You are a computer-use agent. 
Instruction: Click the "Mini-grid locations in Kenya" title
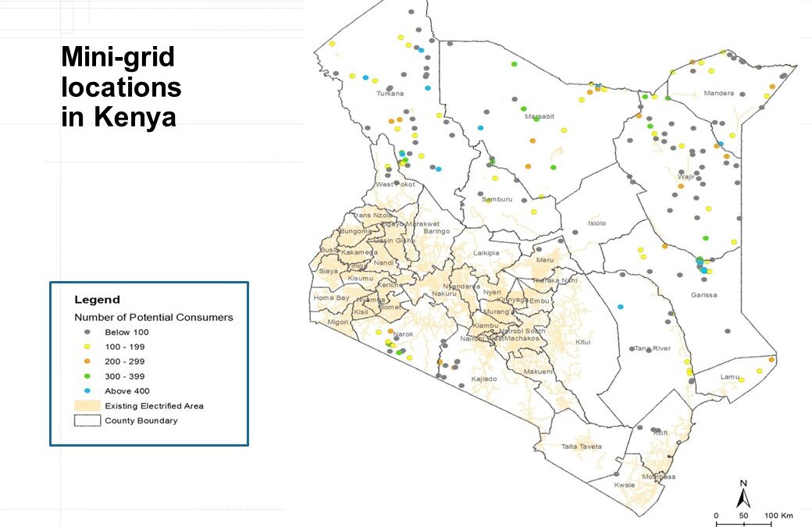pos(121,87)
